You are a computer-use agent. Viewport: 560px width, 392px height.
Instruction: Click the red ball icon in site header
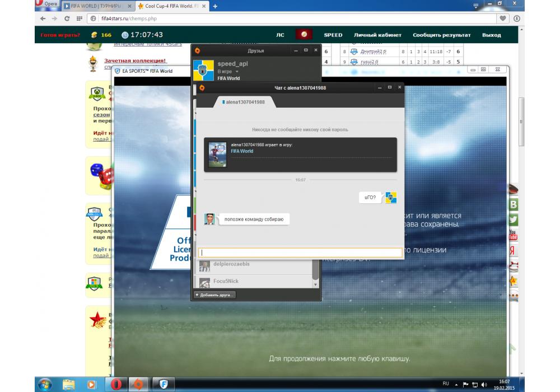[304, 35]
